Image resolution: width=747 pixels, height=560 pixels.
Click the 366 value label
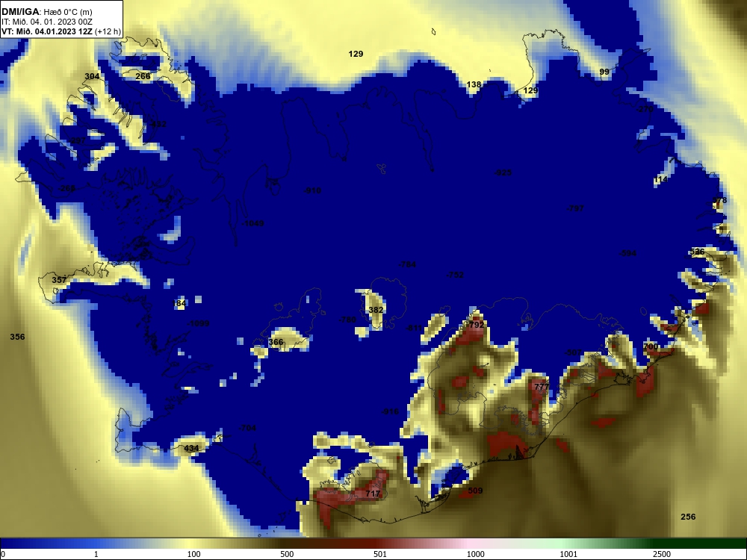(276, 342)
